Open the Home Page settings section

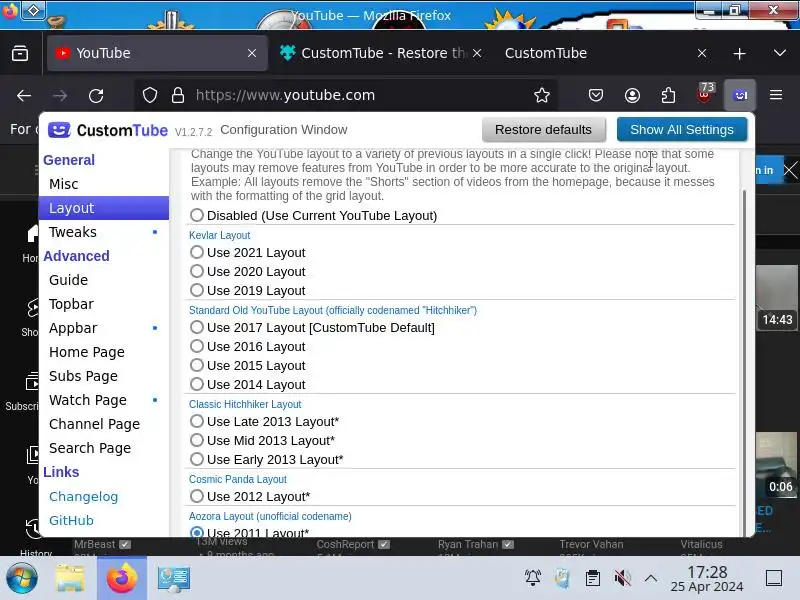(104, 352)
